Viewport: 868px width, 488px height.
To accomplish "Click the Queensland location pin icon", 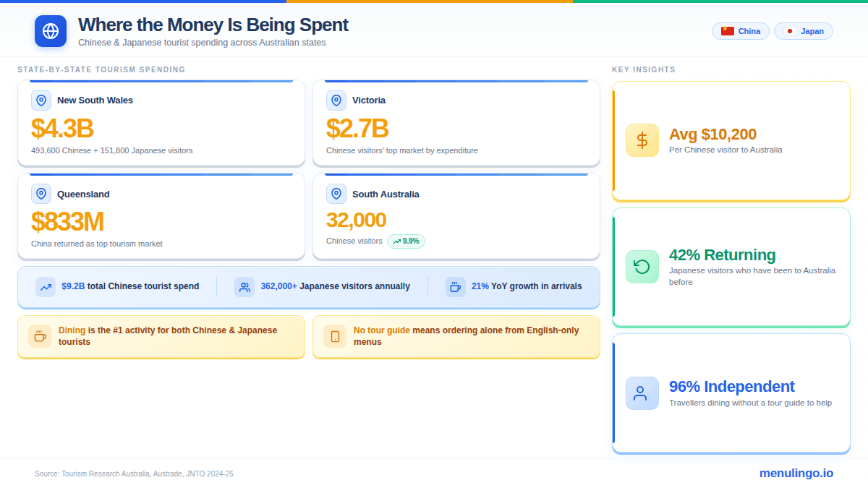I will pyautogui.click(x=41, y=194).
